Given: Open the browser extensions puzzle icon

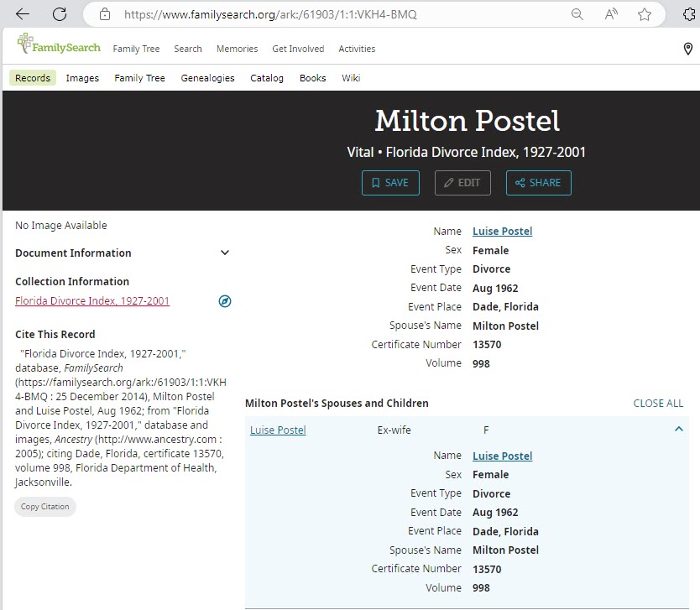Looking at the screenshot, I should (690, 14).
